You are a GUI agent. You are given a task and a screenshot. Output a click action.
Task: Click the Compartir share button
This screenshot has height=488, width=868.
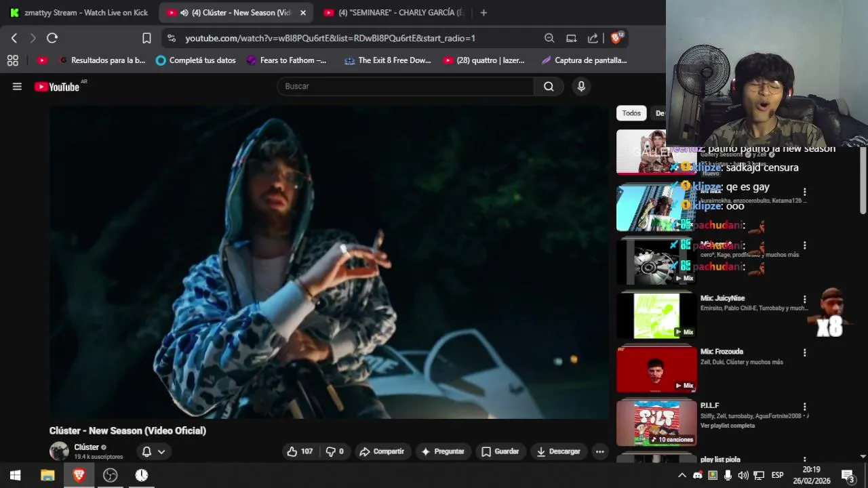point(382,451)
